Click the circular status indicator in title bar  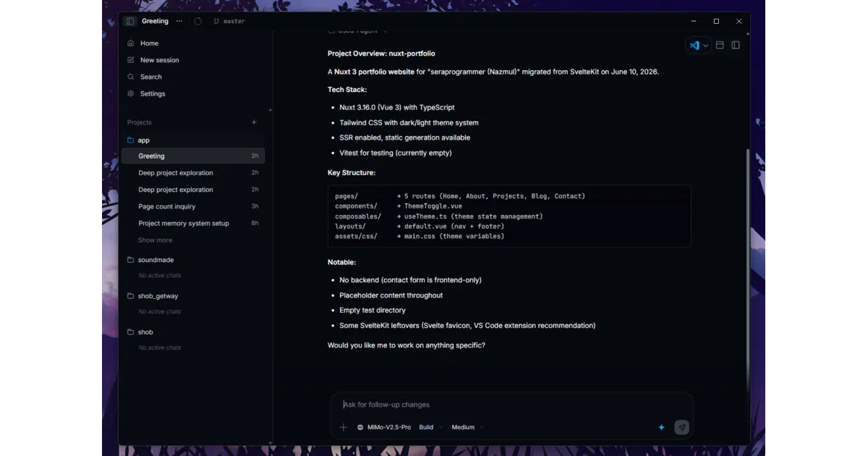(x=197, y=21)
